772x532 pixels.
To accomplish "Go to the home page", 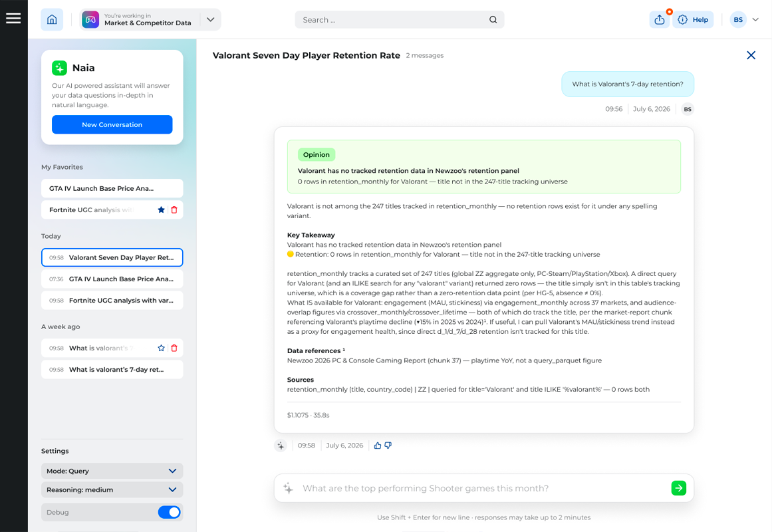I will tap(52, 20).
